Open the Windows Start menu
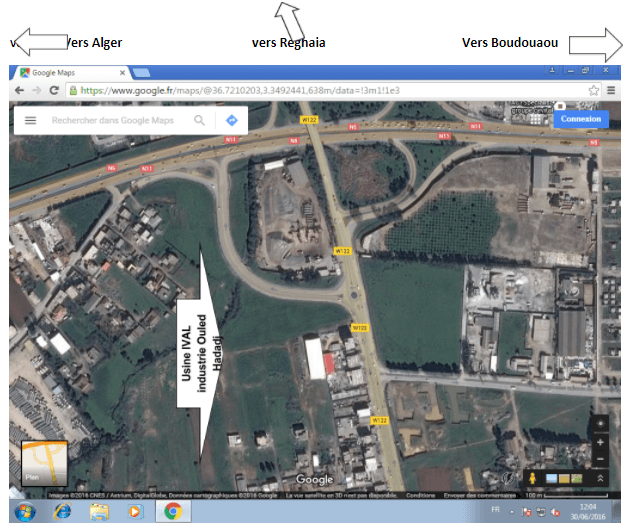Screen dimensions: 626x529 26,511
